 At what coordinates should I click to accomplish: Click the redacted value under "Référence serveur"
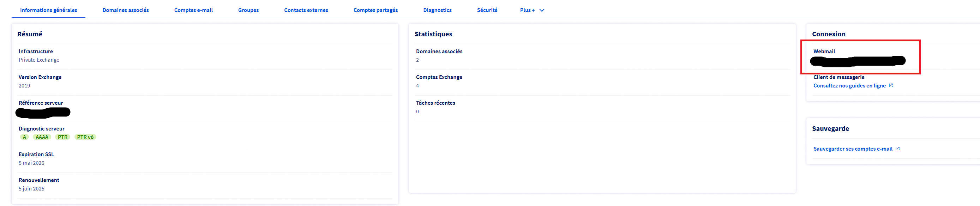pyautogui.click(x=43, y=112)
